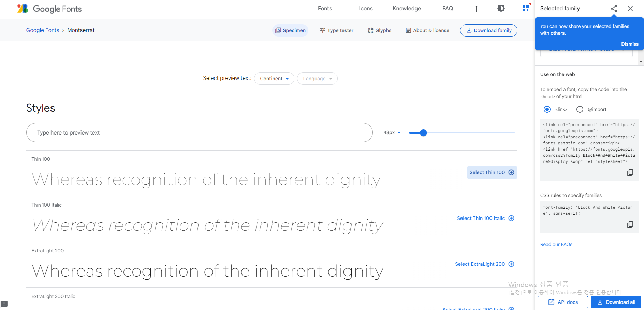Choose the <link> embed radio button
Image resolution: width=644 pixels, height=310 pixels.
tap(547, 109)
